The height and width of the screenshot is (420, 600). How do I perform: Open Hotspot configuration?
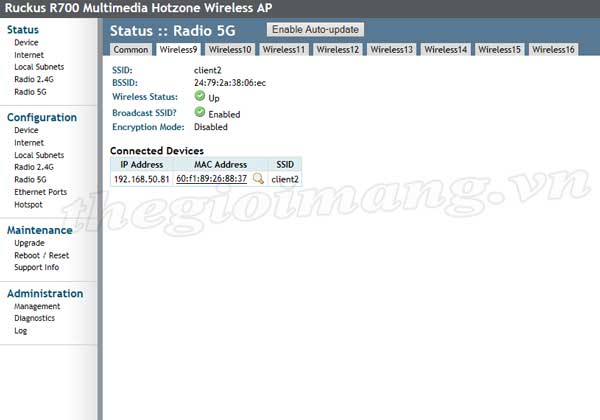28,205
